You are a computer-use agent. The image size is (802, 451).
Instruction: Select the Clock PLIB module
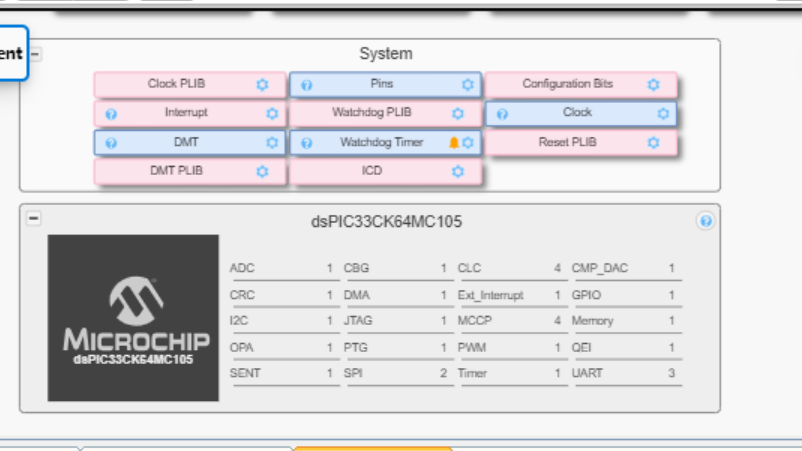pyautogui.click(x=190, y=84)
